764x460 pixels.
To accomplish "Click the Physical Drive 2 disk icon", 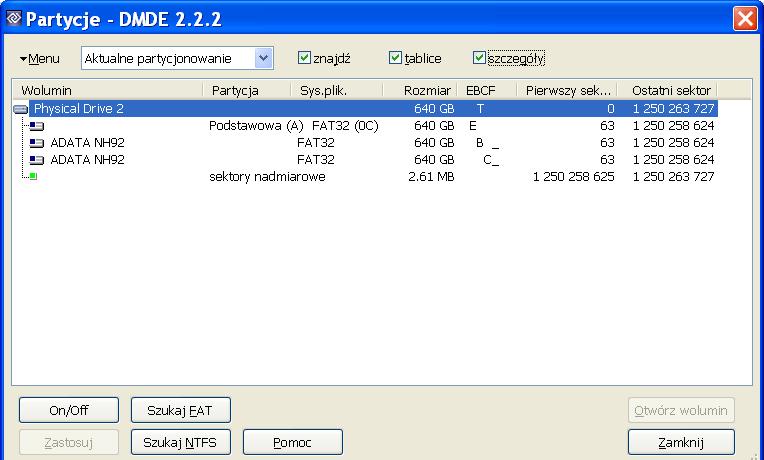I will (x=20, y=109).
